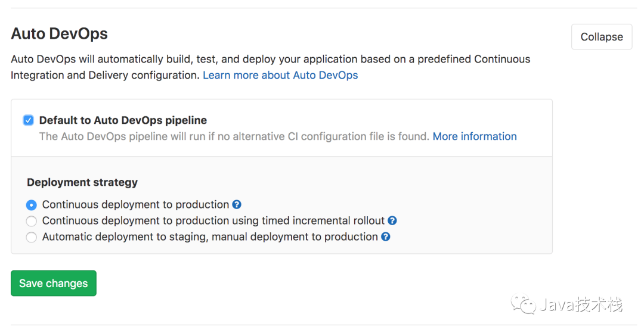Select Automatic deployment to staging radio button
This screenshot has width=644, height=333.
[32, 237]
